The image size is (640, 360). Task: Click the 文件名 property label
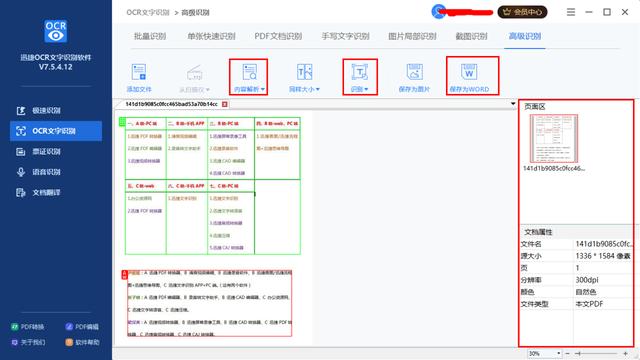click(x=531, y=244)
